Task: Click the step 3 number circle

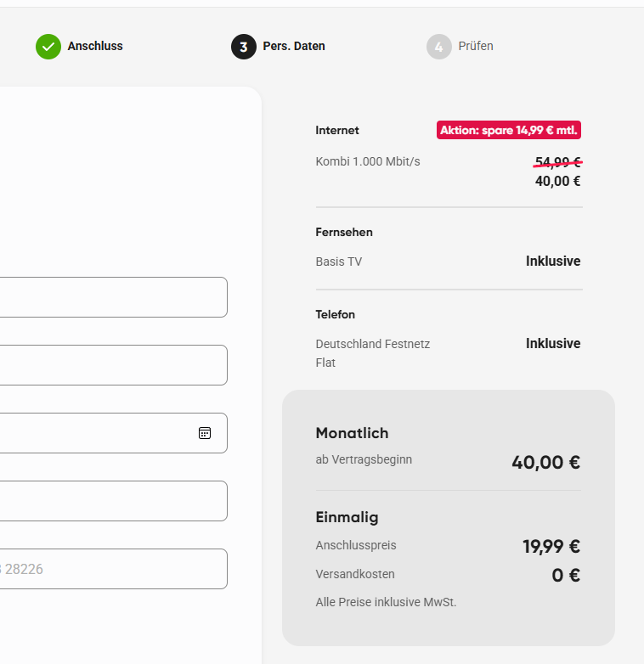Action: pos(244,47)
